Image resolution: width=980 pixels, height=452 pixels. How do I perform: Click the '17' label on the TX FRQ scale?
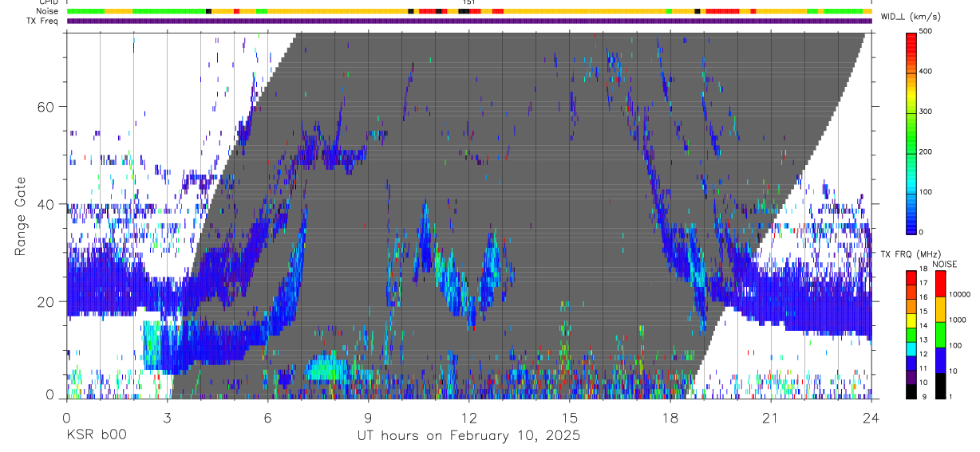click(x=923, y=283)
